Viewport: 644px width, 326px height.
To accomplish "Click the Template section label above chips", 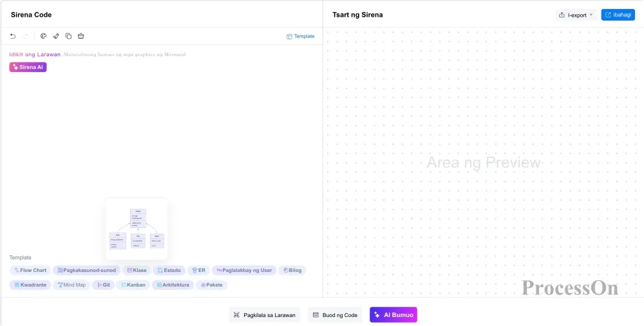I will click(21, 257).
